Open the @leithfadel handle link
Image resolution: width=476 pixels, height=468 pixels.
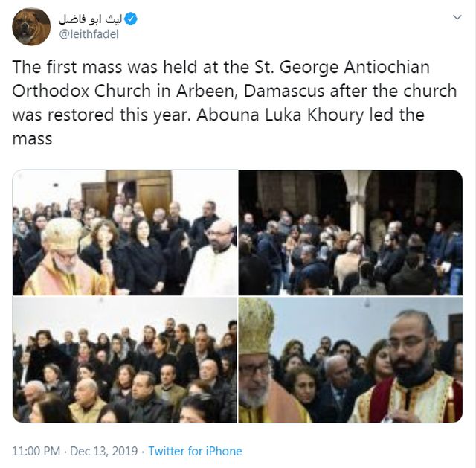point(89,34)
